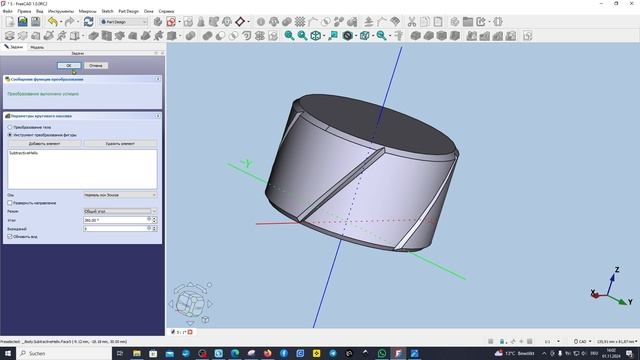Open the CAD navigation style dropdown in status bar
The width and height of the screenshot is (640, 360).
583,341
